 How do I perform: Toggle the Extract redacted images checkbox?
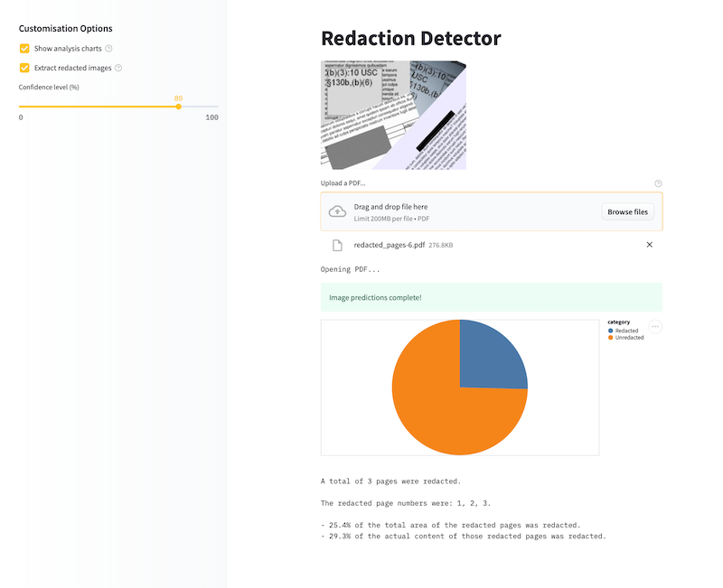point(24,68)
